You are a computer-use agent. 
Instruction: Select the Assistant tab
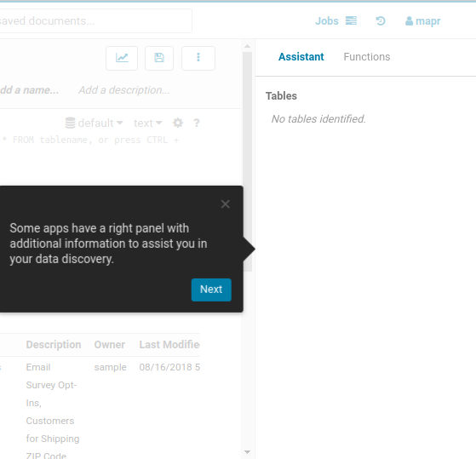[x=301, y=57]
